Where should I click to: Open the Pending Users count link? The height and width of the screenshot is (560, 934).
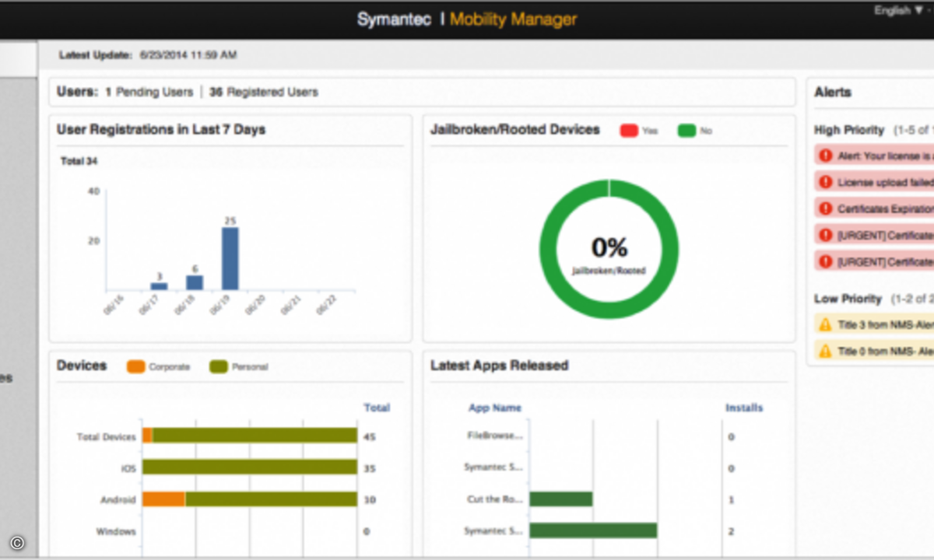149,92
